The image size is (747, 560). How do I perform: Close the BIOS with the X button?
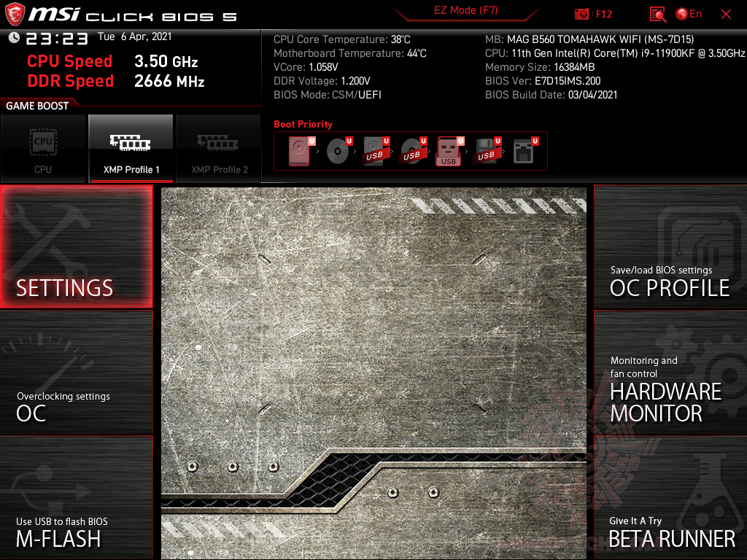point(726,15)
